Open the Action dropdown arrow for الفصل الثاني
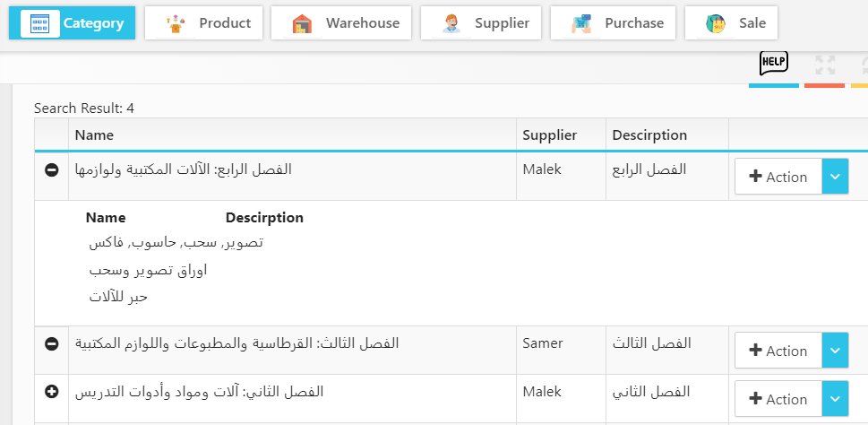Screen dimensions: 868x425 click(836, 398)
